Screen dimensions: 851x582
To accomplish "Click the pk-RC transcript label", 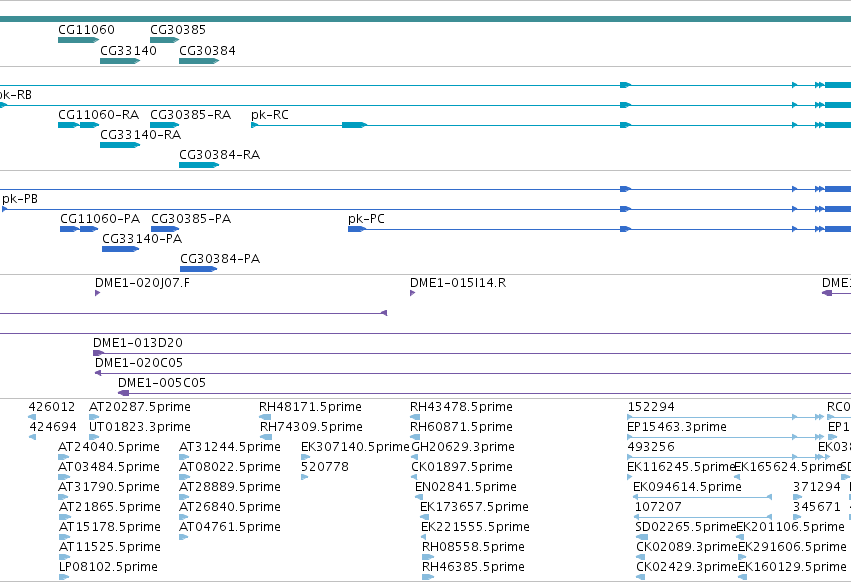I will pyautogui.click(x=270, y=115).
